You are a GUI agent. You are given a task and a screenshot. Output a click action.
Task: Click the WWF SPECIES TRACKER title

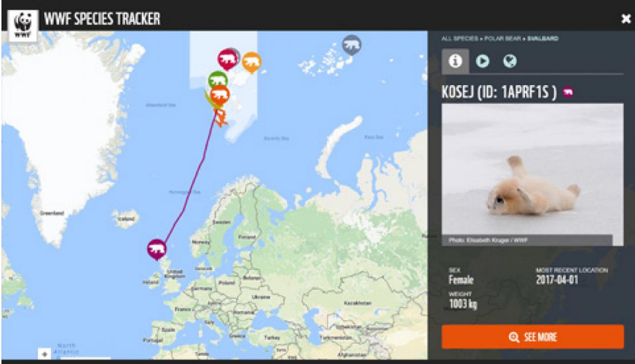click(102, 19)
